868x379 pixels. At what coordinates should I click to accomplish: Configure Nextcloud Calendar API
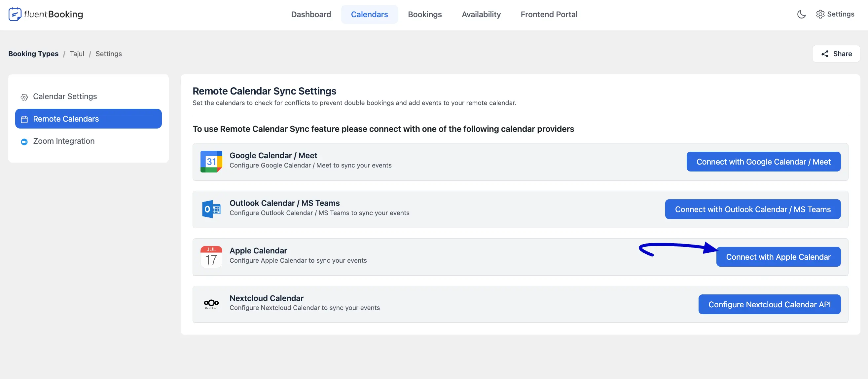pos(770,304)
